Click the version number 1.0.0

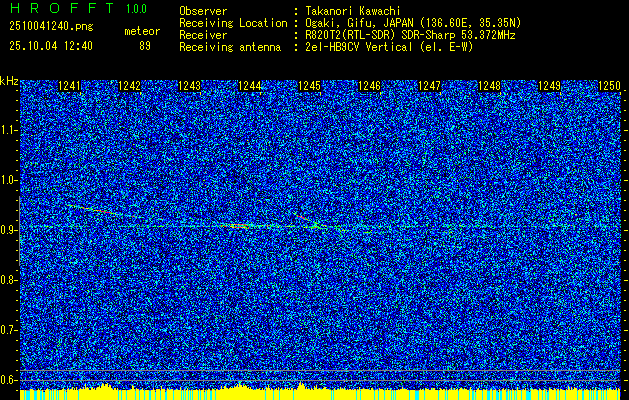click(137, 8)
